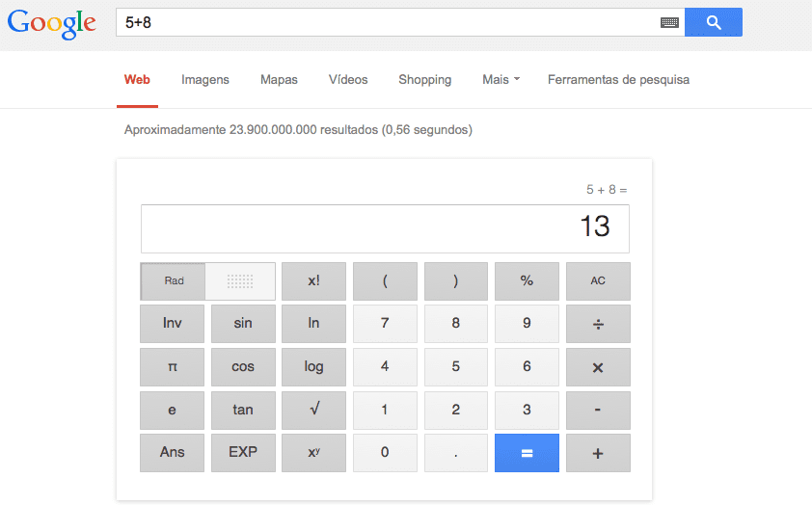Click the blue equals = key
Screen dimensions: 812x505
[x=527, y=453]
